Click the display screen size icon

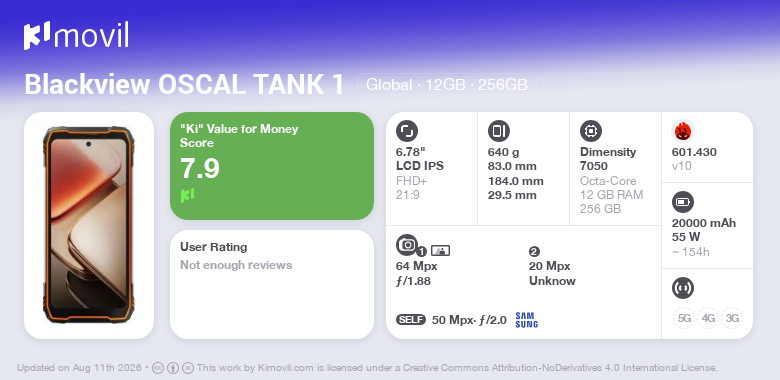click(406, 131)
